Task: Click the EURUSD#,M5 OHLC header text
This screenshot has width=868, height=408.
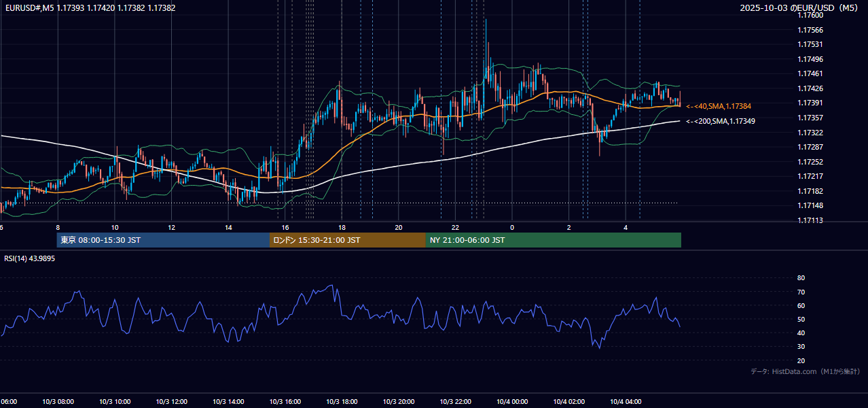Action: (90, 8)
